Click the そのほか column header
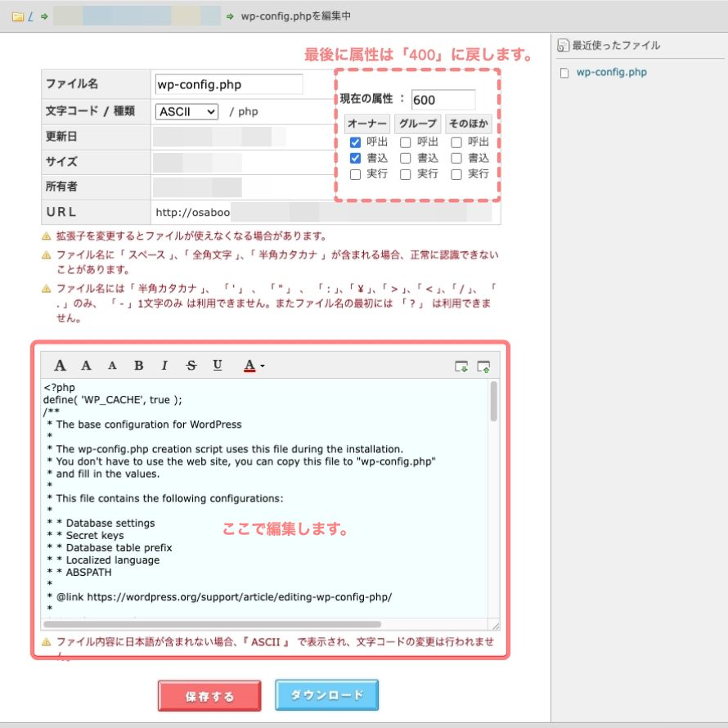 click(x=469, y=124)
